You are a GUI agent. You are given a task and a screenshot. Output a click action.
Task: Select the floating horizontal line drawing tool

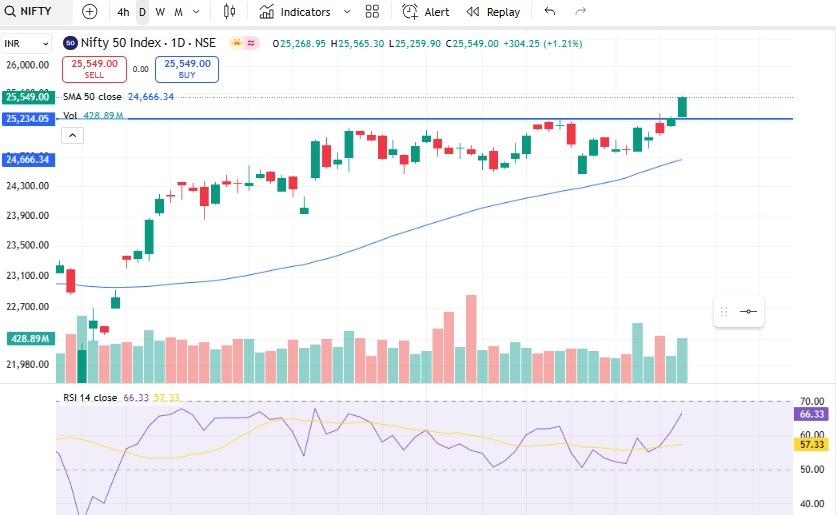pyautogui.click(x=748, y=311)
